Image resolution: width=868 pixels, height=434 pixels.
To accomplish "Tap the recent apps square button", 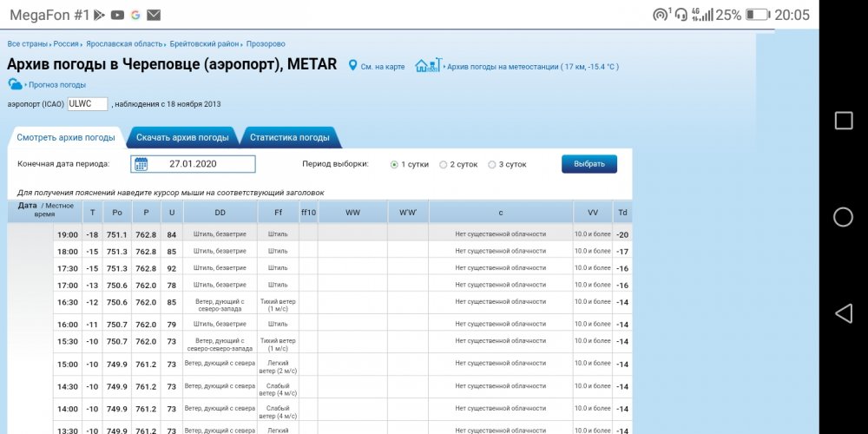I will (x=843, y=121).
